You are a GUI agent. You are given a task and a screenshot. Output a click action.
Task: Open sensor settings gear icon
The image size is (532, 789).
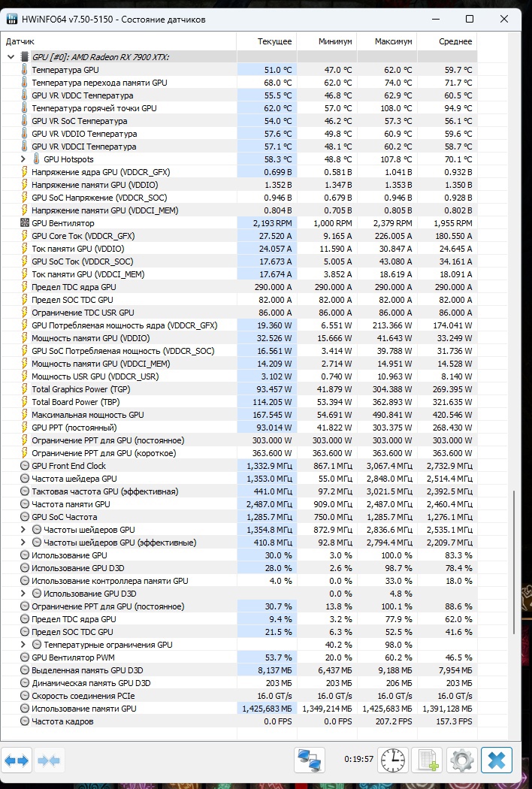(x=461, y=760)
